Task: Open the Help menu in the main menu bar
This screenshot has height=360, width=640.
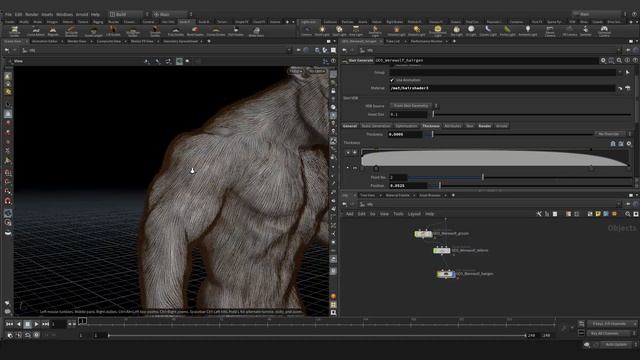Action: 96,14
